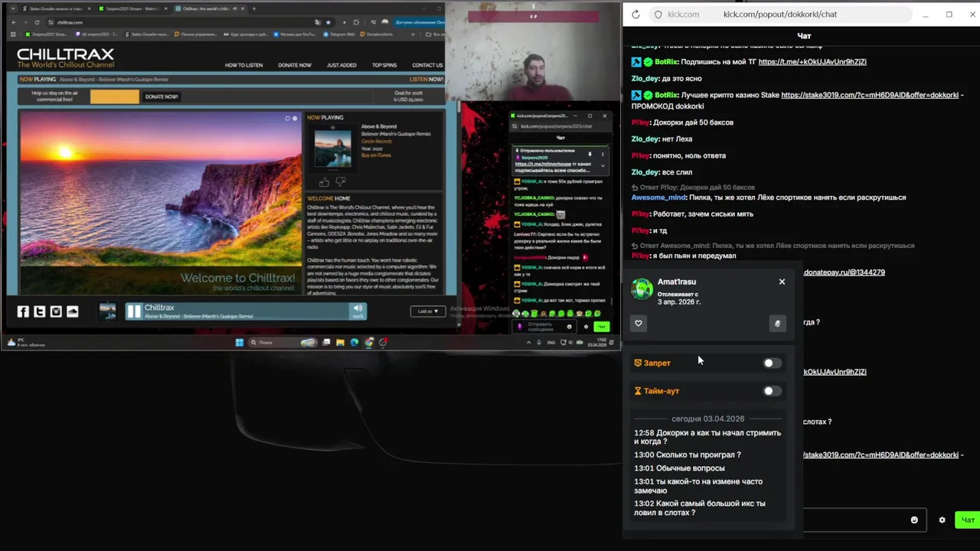
Task: Open TOP SPINS menu in Chilltrax
Action: point(384,65)
